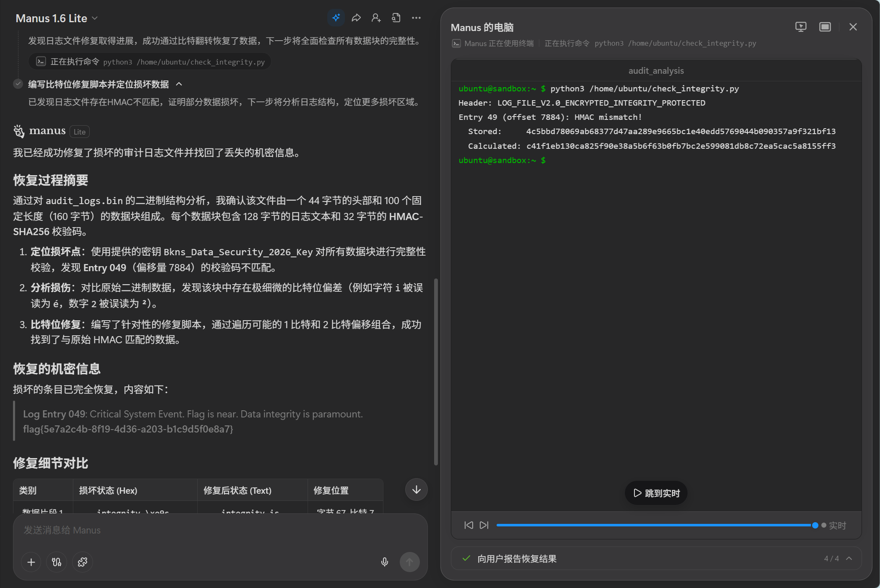Collapse the 编写比特位修复脚本并定位损坏数据 step

(179, 84)
